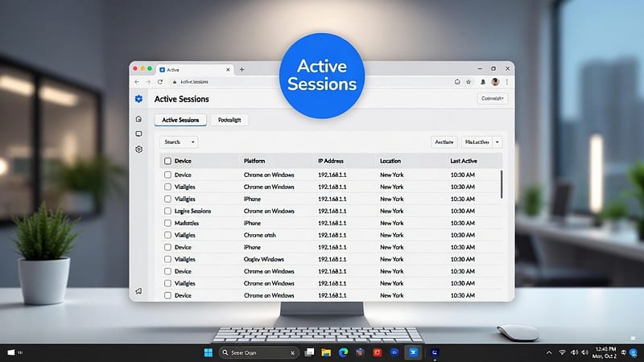Check the Vialigles iPhone row checkbox

(x=167, y=199)
